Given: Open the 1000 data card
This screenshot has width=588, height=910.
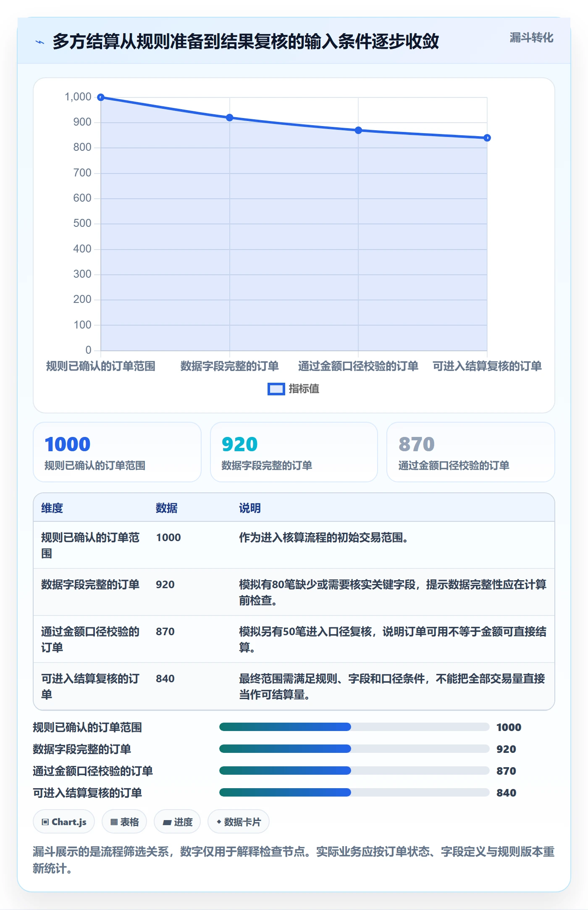Looking at the screenshot, I should pos(117,452).
